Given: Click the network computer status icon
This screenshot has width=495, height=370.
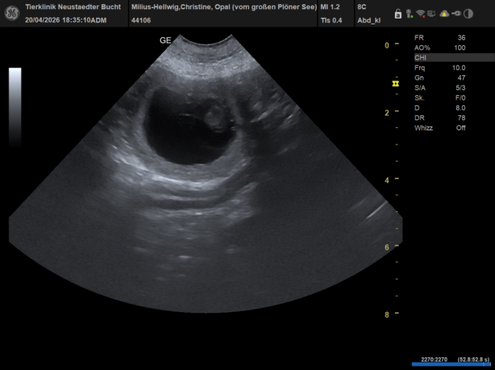Looking at the screenshot, I should coord(432,14).
